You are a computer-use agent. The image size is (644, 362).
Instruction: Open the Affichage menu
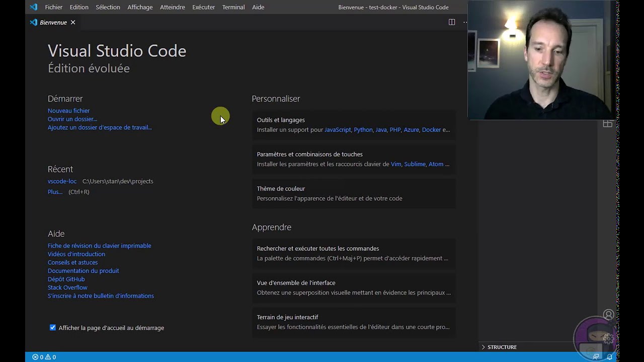140,7
